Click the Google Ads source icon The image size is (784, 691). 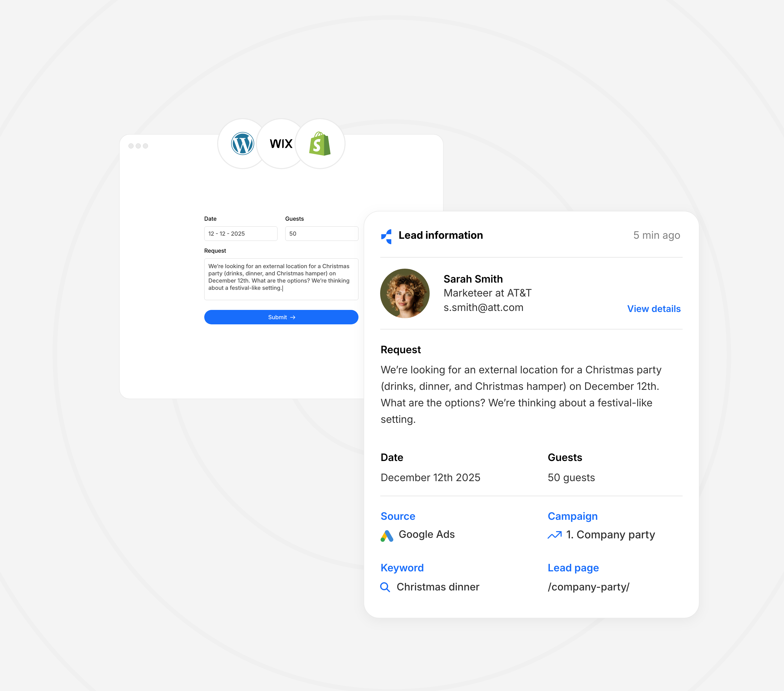point(387,536)
